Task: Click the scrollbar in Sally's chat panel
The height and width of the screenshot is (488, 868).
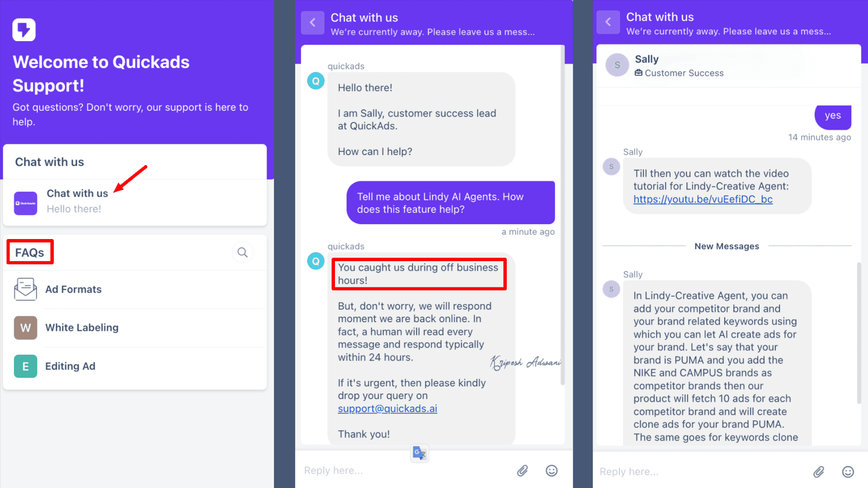Action: (859, 333)
